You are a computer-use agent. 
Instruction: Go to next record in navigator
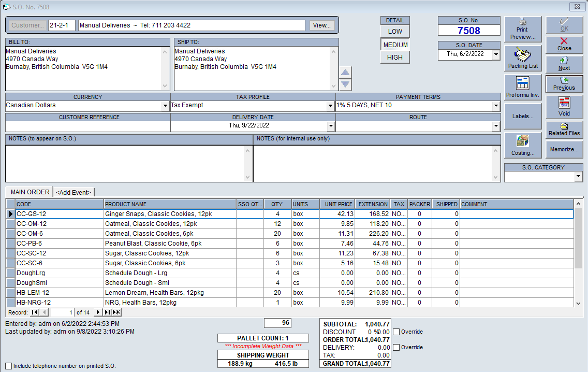click(x=98, y=312)
